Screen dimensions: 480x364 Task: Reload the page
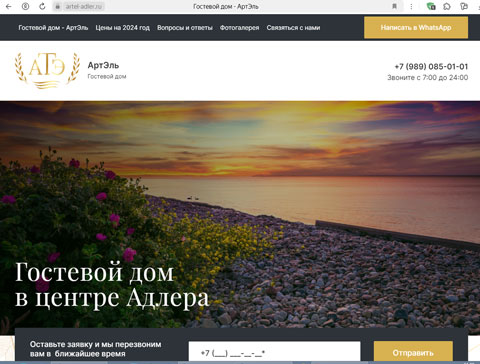coord(42,6)
